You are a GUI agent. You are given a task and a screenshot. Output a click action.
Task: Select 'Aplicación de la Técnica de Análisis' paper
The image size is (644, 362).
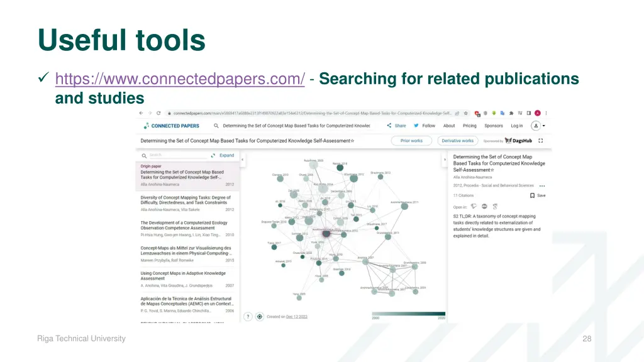187,305
